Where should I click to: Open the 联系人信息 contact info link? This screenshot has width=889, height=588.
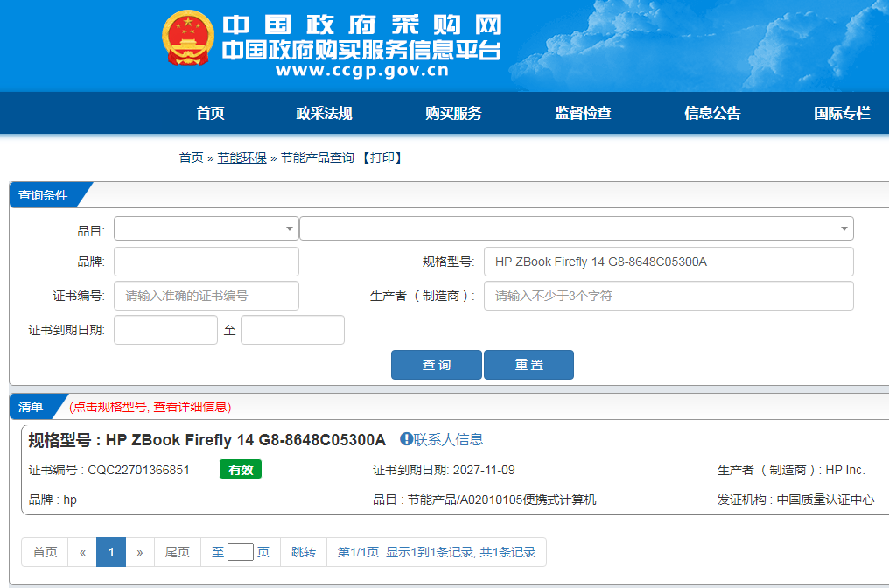point(448,439)
